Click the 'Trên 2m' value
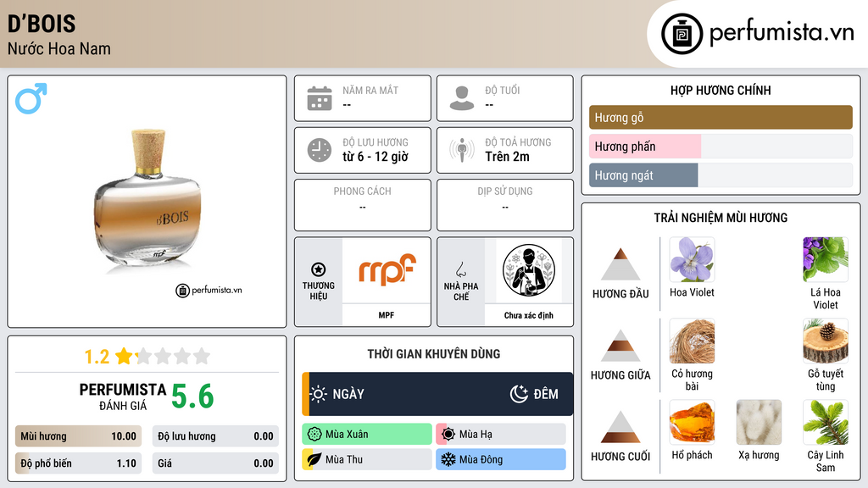The image size is (868, 488). (x=507, y=157)
